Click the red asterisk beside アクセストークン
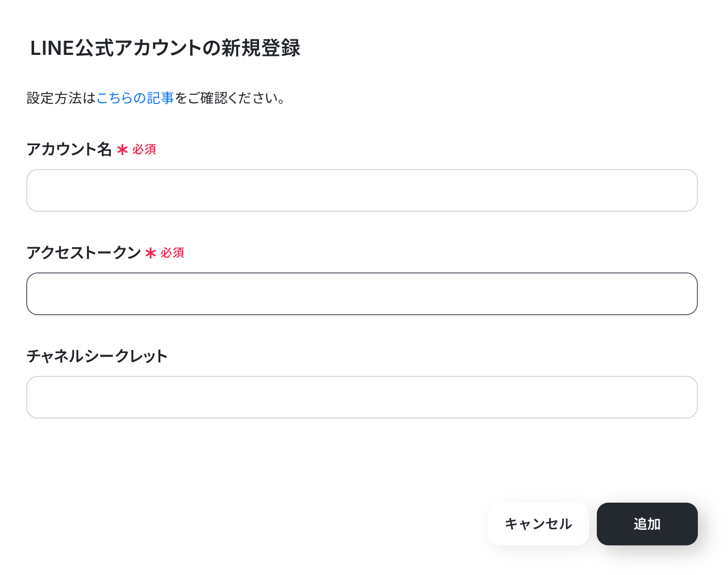Screen dimensions: 728x575 (151, 253)
